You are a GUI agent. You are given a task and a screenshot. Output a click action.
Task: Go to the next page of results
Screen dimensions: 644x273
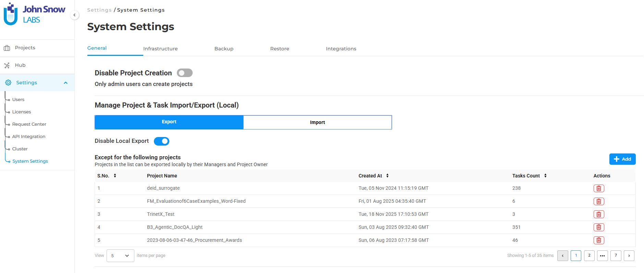pos(629,256)
